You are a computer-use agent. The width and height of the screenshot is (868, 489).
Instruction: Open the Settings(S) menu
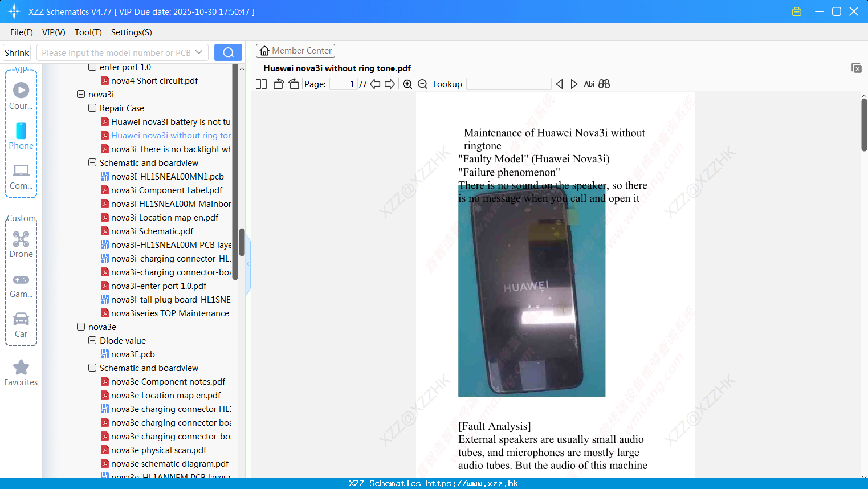click(x=132, y=32)
